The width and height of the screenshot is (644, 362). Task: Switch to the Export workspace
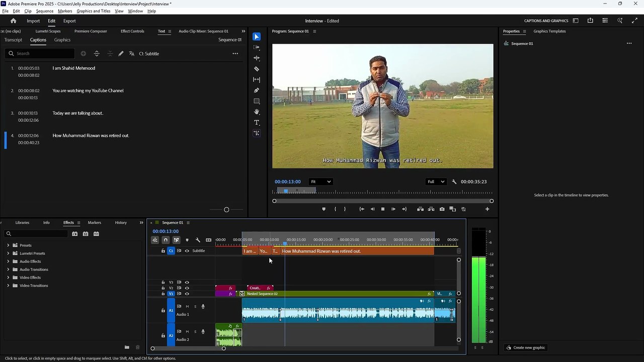click(69, 21)
